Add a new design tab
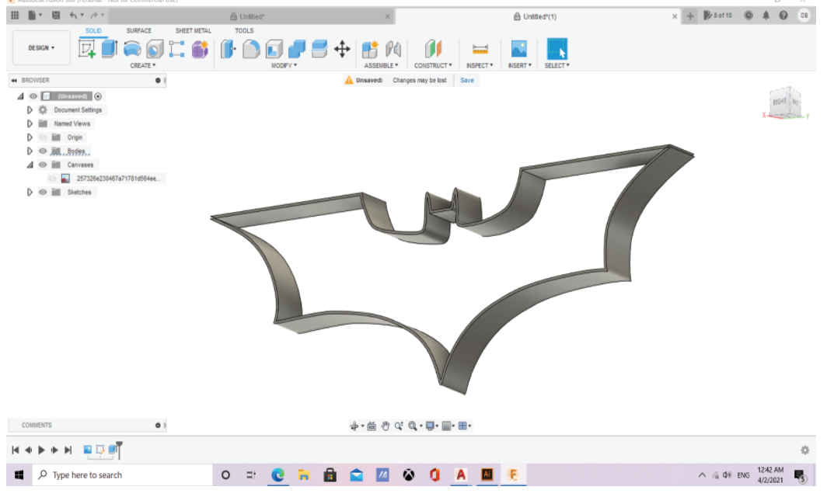This screenshot has height=504, width=834. (x=690, y=16)
